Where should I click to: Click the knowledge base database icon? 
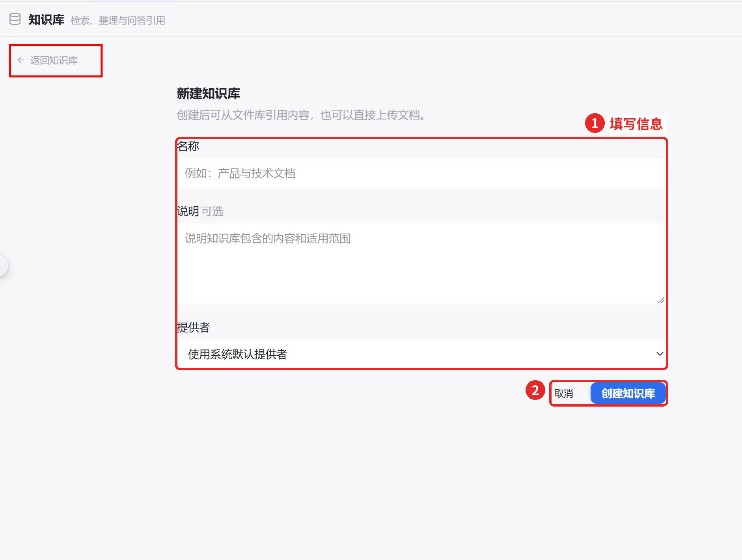tap(15, 19)
